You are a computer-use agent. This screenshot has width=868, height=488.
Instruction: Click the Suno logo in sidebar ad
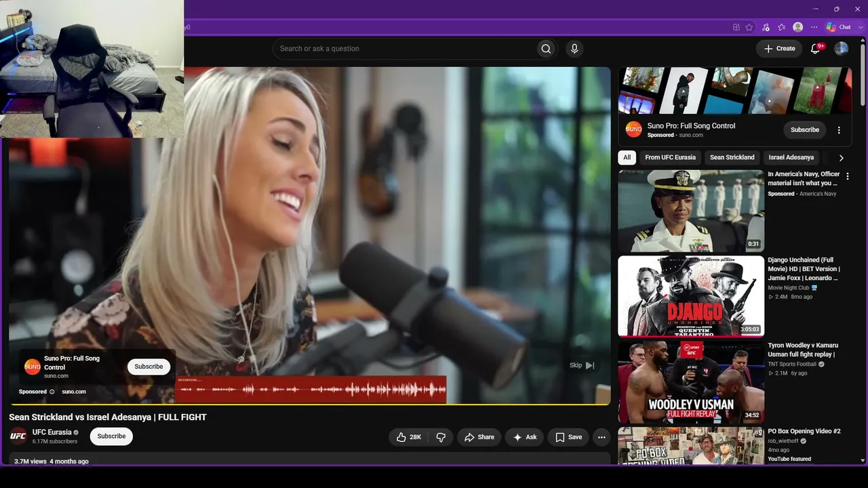pos(633,129)
